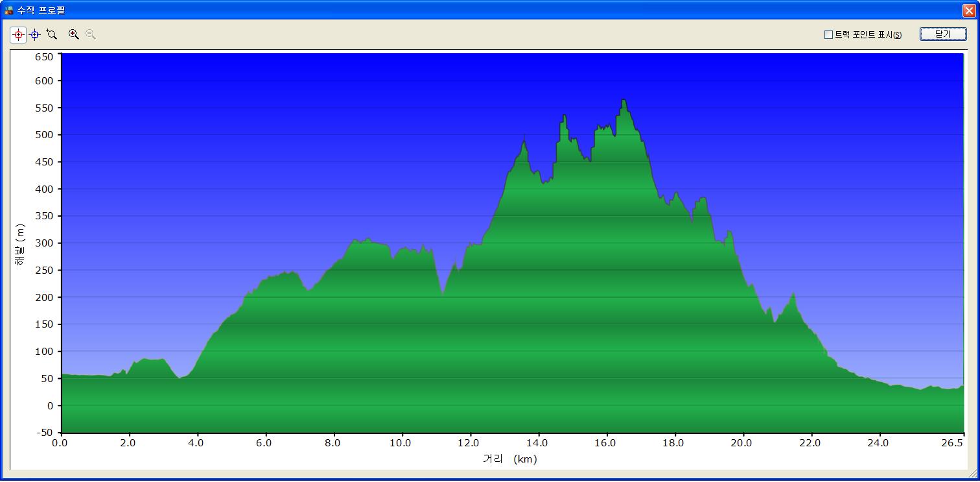Screen dimensions: 980x482
Task: Activate the zoom-to-region magnifier tool
Action: pos(52,35)
